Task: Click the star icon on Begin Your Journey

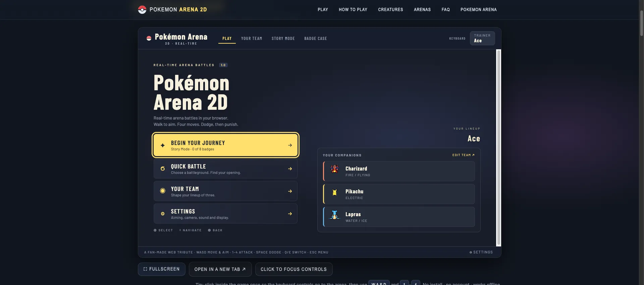Action: coord(163,145)
